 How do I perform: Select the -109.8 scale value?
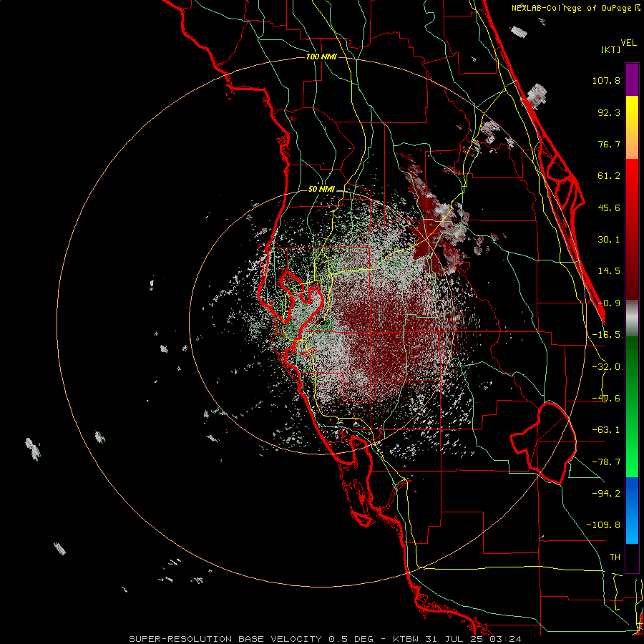tap(603, 525)
